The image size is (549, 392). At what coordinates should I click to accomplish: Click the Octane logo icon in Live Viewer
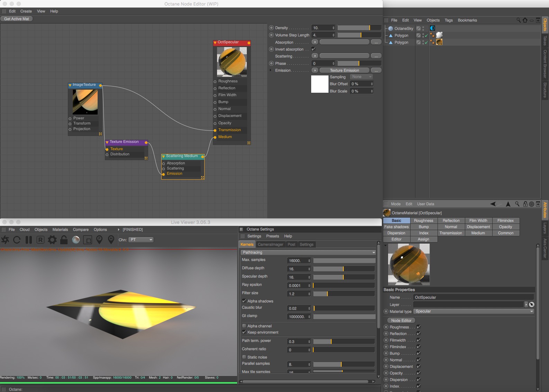click(5, 239)
